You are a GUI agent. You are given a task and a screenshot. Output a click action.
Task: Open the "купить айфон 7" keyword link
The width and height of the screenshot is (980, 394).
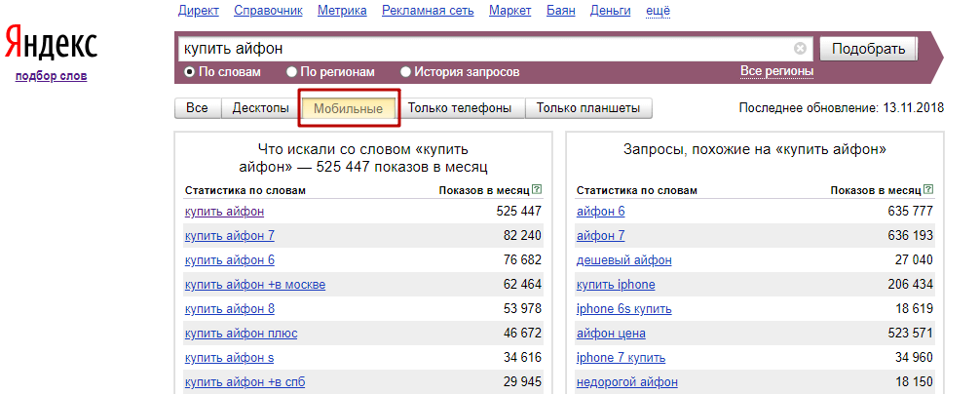click(x=229, y=235)
